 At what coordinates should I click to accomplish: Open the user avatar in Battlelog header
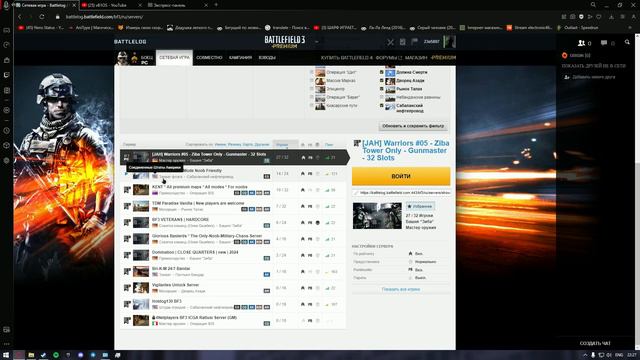pos(449,42)
